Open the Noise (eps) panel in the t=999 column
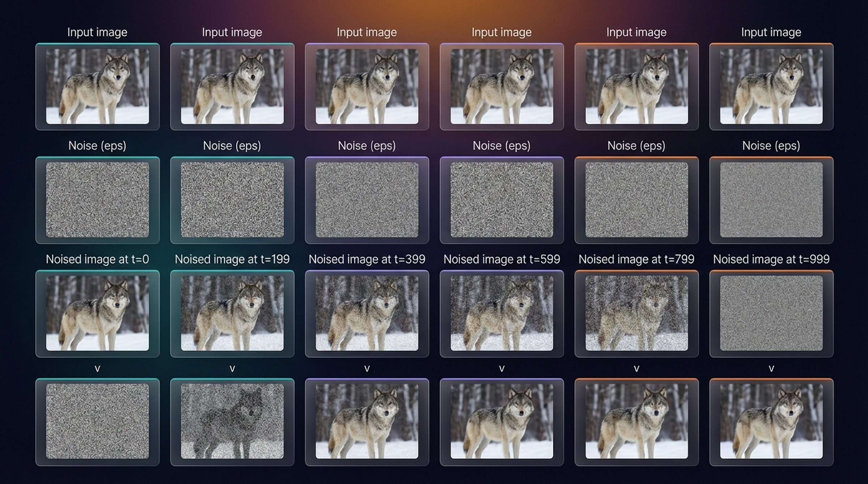The width and height of the screenshot is (868, 484). (x=771, y=200)
